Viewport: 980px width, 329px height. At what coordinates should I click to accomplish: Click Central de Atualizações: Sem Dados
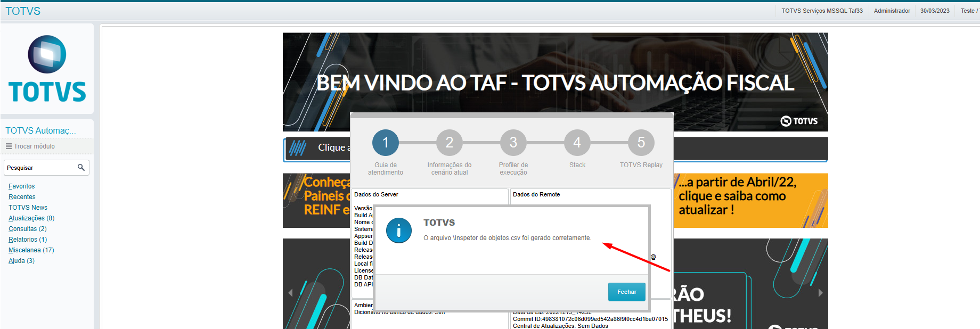pyautogui.click(x=560, y=326)
